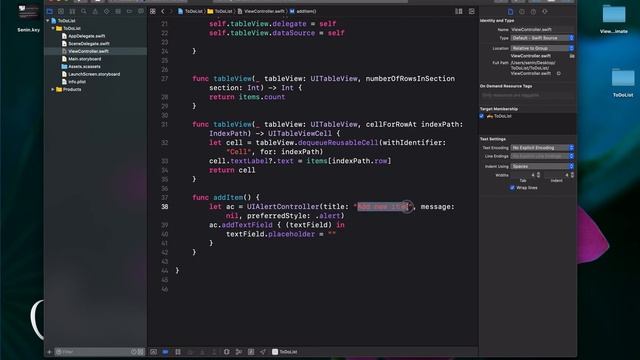
Task: Adjust the Tab width stepper
Action: (x=538, y=175)
